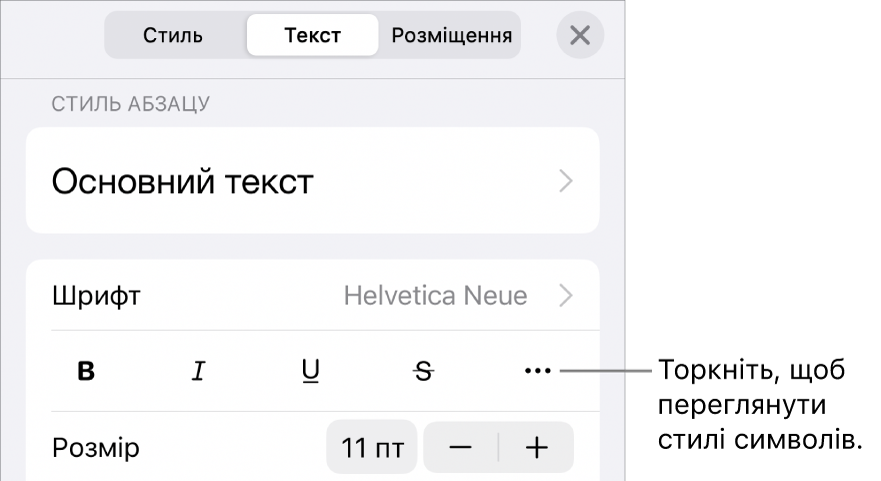881x481 pixels.
Task: Increase font size with the plus button
Action: [537, 448]
